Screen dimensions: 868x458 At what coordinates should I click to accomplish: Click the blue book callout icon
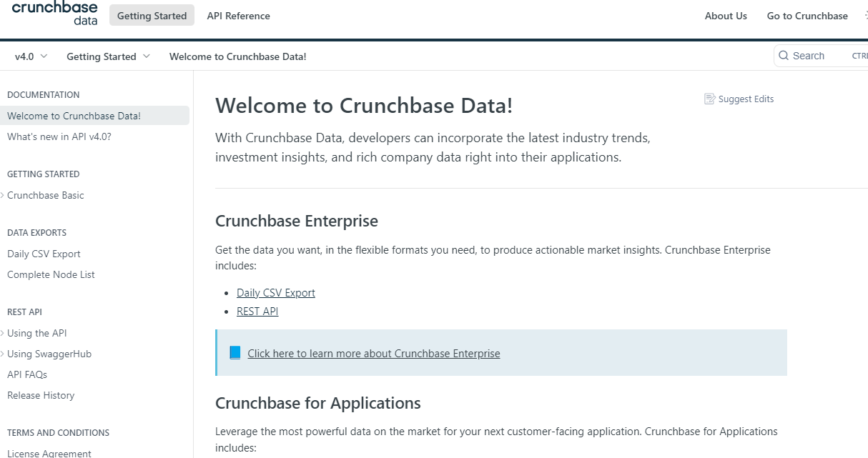pyautogui.click(x=235, y=353)
